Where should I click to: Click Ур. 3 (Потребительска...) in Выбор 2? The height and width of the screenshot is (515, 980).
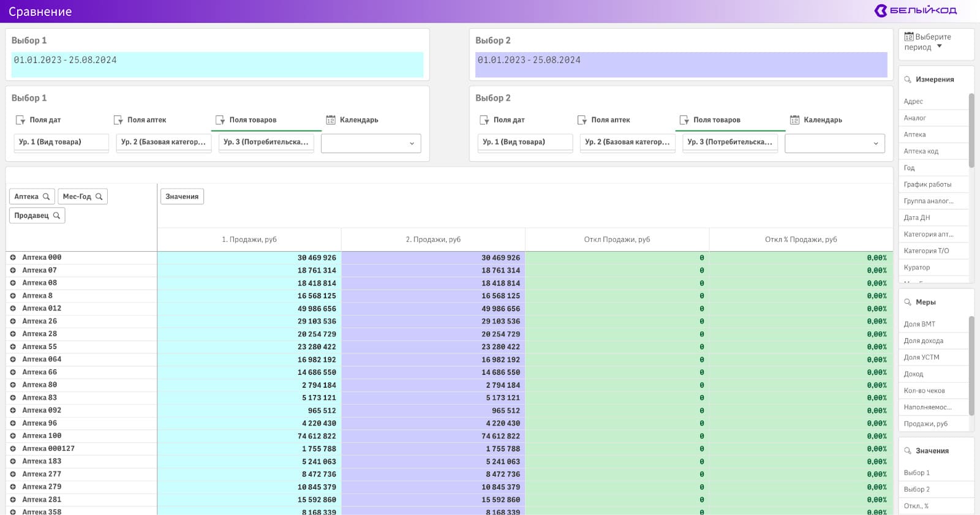coord(730,142)
